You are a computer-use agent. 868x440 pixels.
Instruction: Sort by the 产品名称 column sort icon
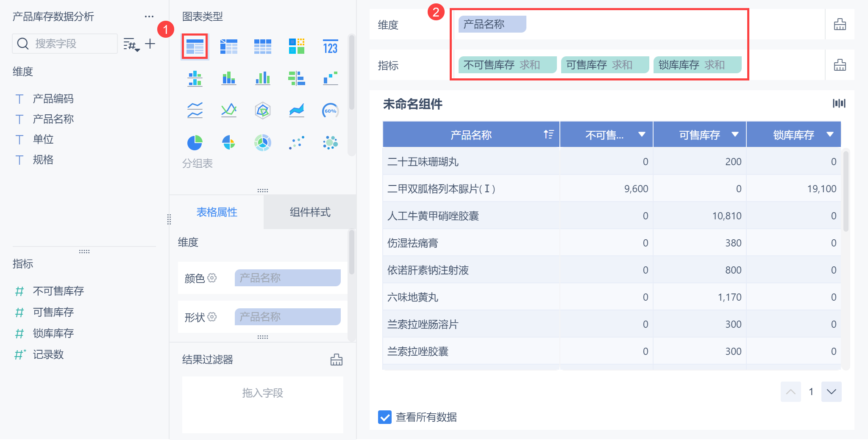(548, 135)
